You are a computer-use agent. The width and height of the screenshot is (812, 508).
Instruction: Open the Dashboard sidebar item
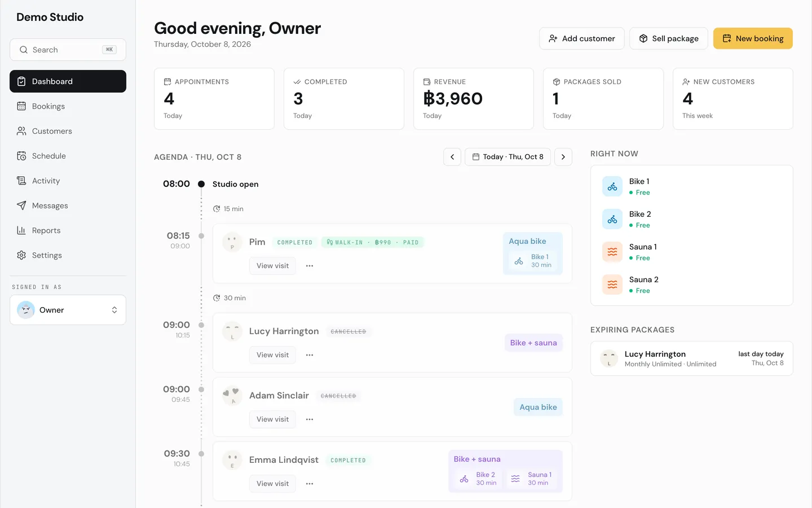[68, 81]
